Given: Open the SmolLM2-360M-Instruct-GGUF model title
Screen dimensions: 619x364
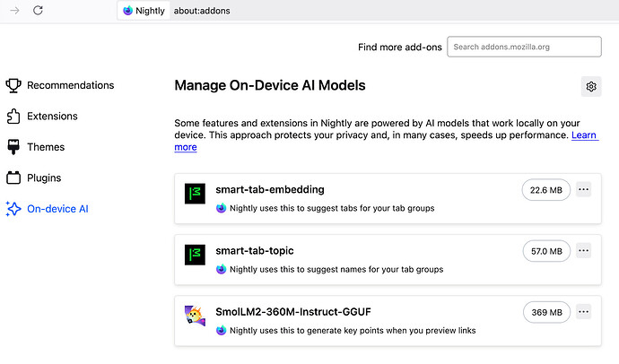Looking at the screenshot, I should coord(293,312).
